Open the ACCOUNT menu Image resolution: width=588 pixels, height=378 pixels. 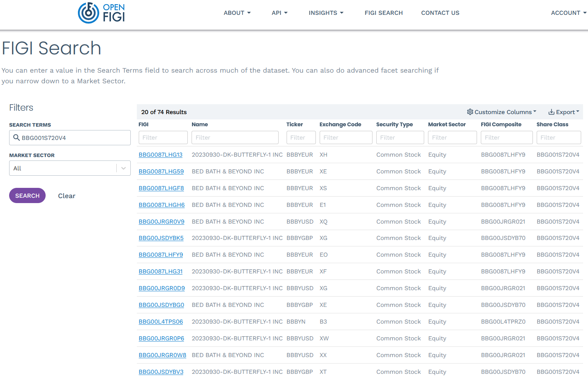coord(569,13)
